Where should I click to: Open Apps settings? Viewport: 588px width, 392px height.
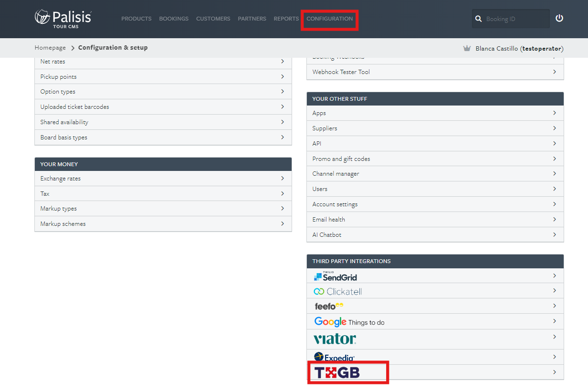[x=435, y=113]
